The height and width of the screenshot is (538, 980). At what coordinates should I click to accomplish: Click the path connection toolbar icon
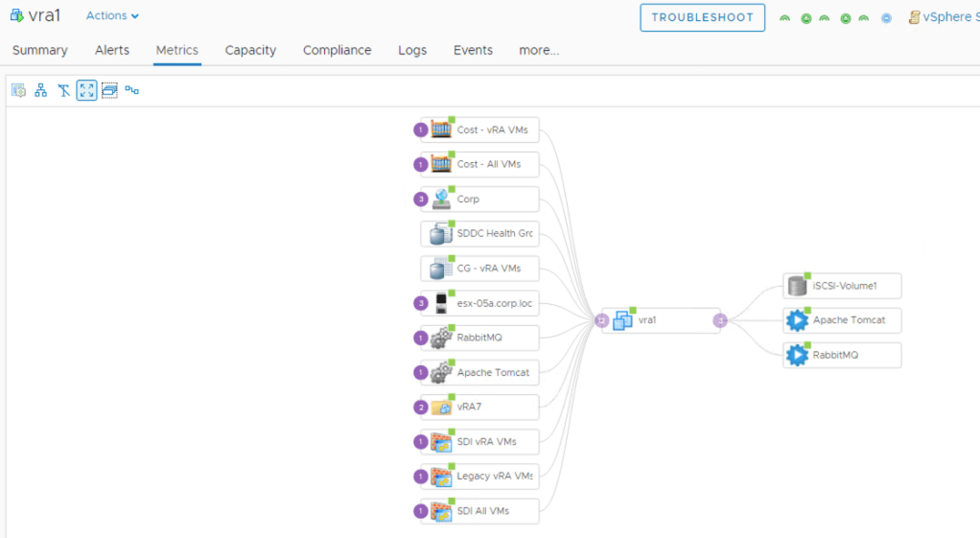pos(132,90)
